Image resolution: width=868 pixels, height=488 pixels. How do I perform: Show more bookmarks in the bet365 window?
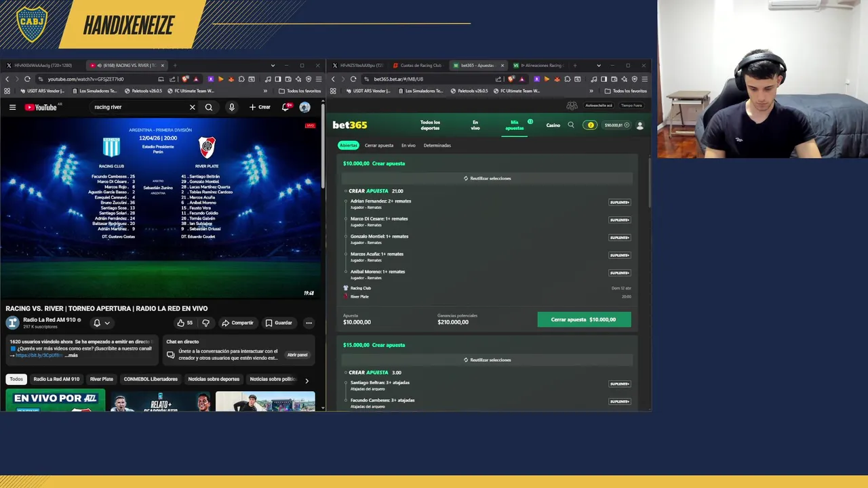tap(591, 91)
